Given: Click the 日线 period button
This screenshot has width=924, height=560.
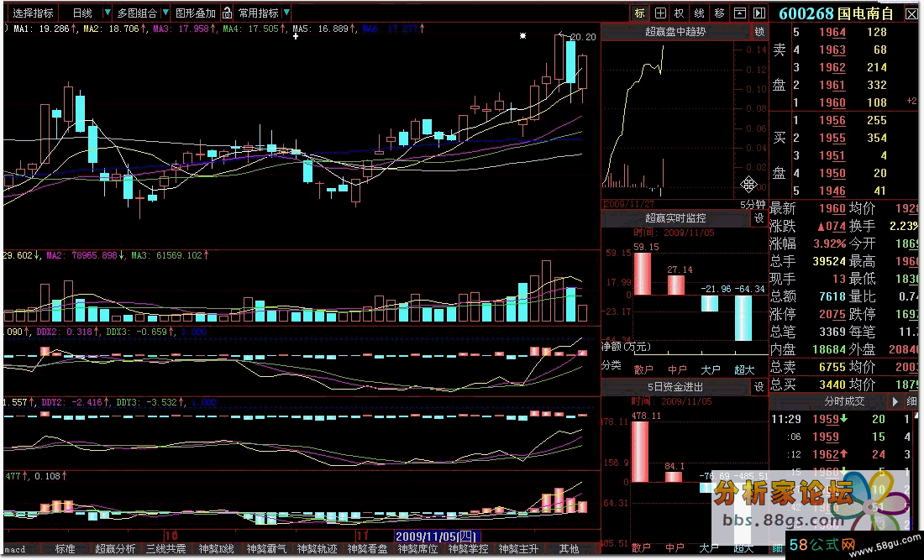Looking at the screenshot, I should coord(82,13).
